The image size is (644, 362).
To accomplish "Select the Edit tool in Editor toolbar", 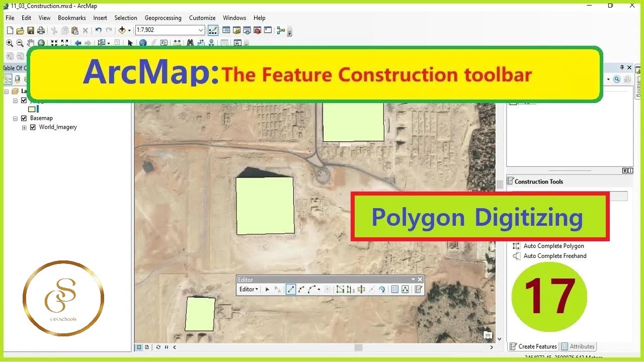I will [267, 289].
